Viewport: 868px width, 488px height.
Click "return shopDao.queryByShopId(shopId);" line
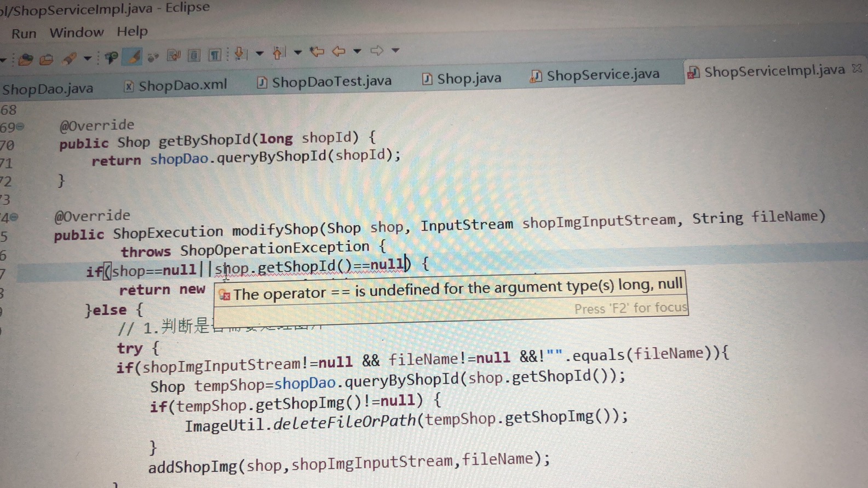pos(246,158)
